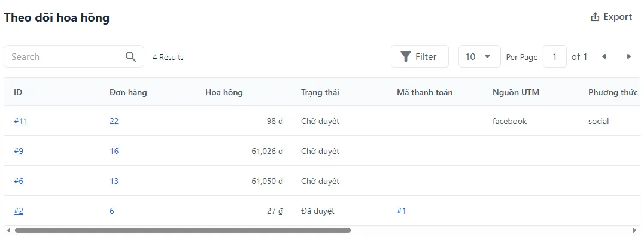This screenshot has width=644, height=248.
Task: Open order 13 link
Action: (x=114, y=182)
